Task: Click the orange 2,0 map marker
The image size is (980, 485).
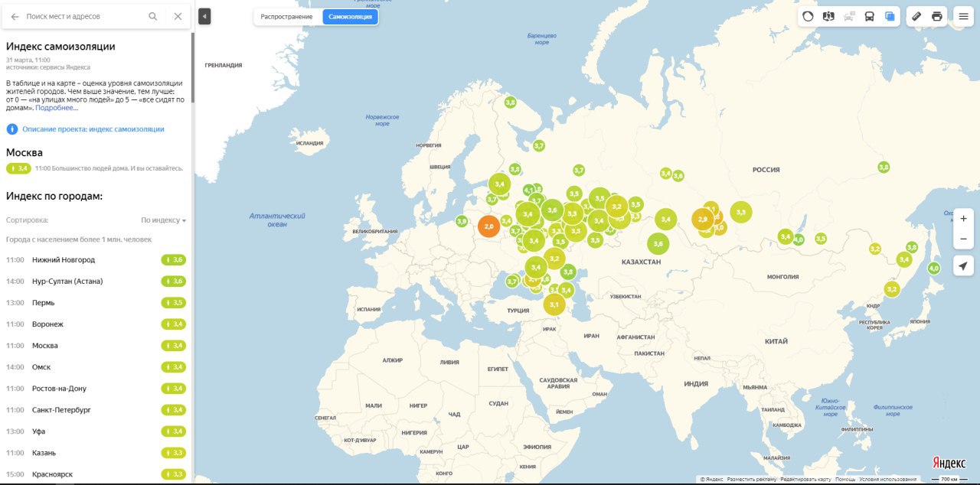Action: click(x=488, y=226)
